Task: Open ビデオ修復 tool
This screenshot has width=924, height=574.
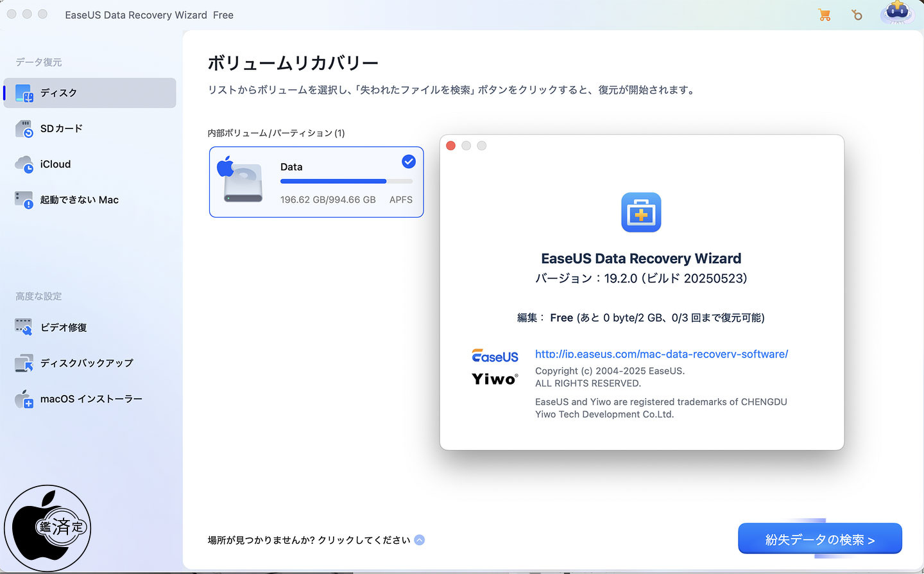Action: (x=90, y=327)
